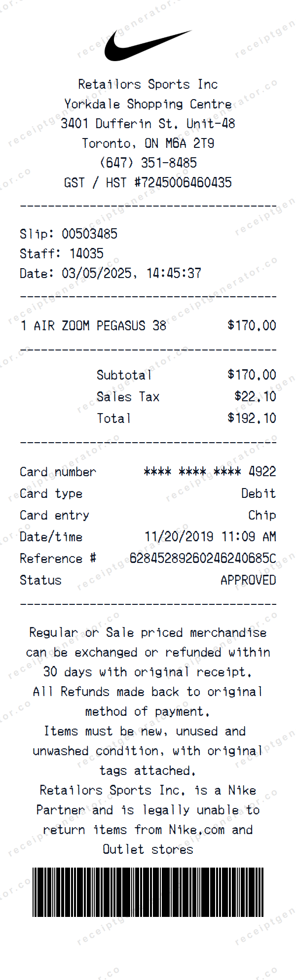Click the Retailors Sports Inc store name

148,84
